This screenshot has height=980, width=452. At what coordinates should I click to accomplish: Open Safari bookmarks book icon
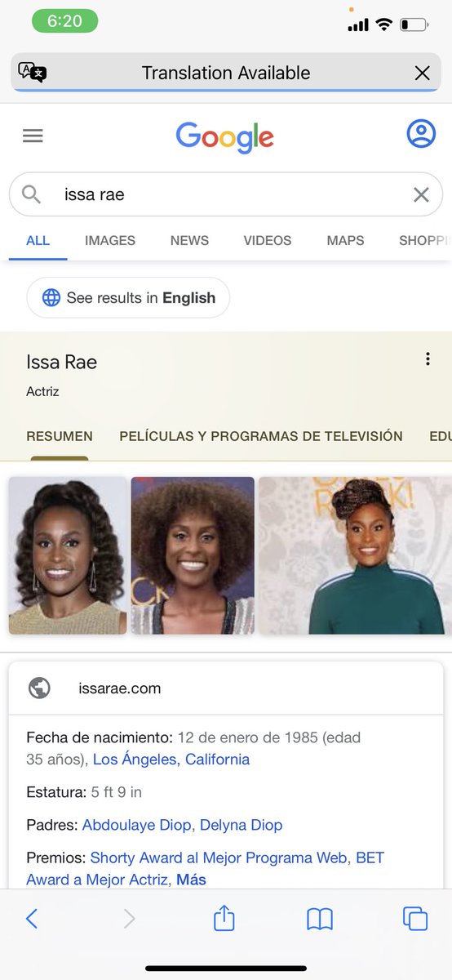click(320, 920)
